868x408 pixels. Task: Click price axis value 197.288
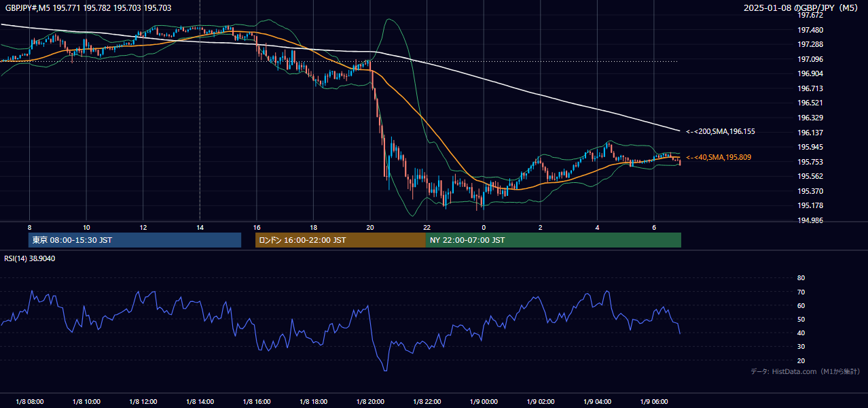pyautogui.click(x=810, y=44)
